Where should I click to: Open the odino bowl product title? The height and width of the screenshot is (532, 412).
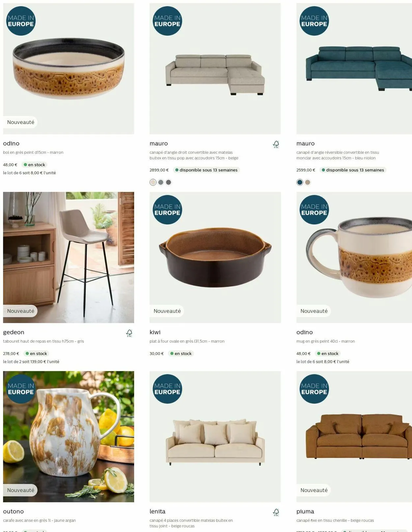tap(11, 143)
